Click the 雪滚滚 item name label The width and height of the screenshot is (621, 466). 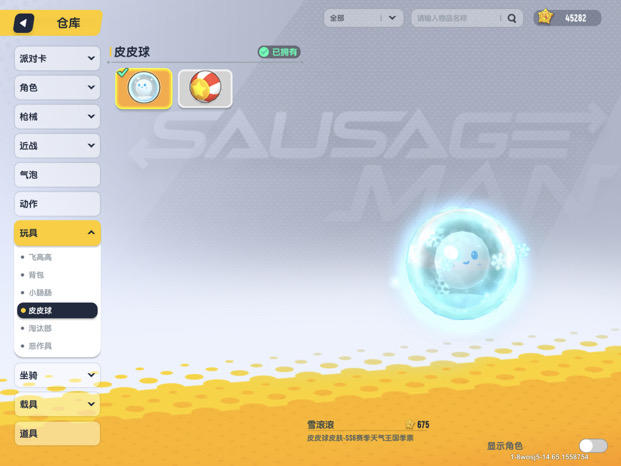(x=321, y=425)
